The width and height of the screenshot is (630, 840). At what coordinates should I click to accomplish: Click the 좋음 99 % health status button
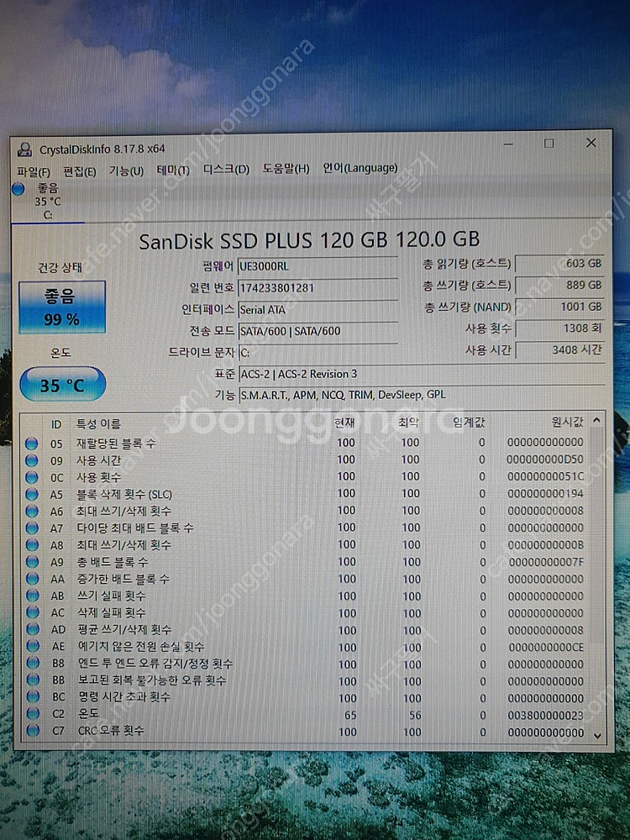(x=61, y=307)
